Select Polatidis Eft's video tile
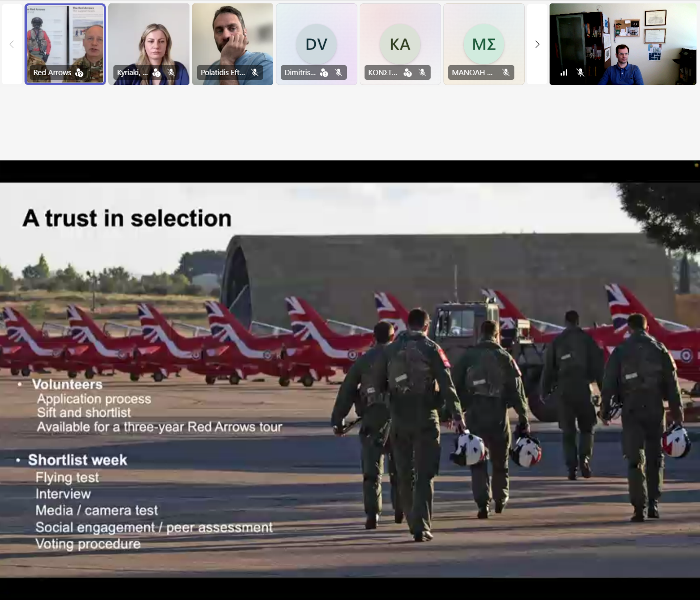 [233, 44]
